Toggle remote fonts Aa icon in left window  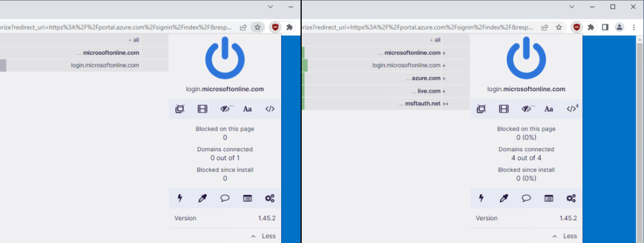[x=247, y=109]
